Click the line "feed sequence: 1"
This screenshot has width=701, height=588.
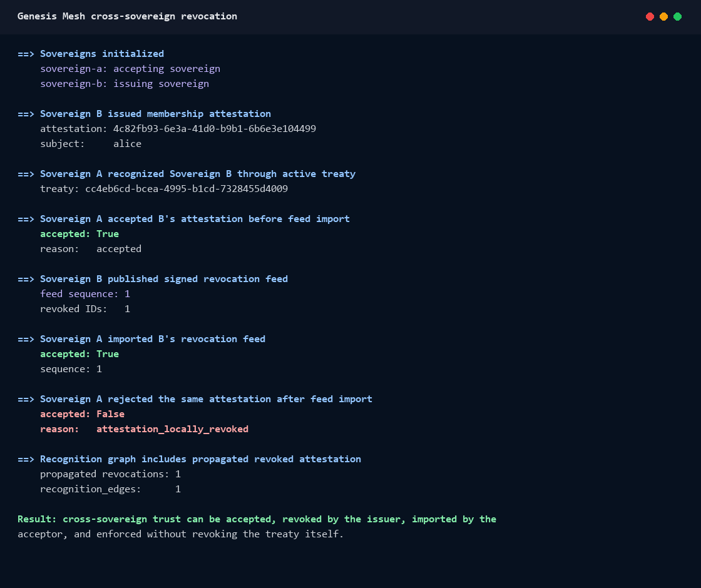(85, 294)
